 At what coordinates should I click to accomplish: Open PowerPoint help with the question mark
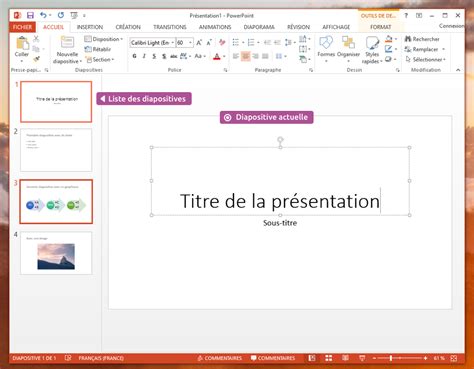pyautogui.click(x=406, y=15)
